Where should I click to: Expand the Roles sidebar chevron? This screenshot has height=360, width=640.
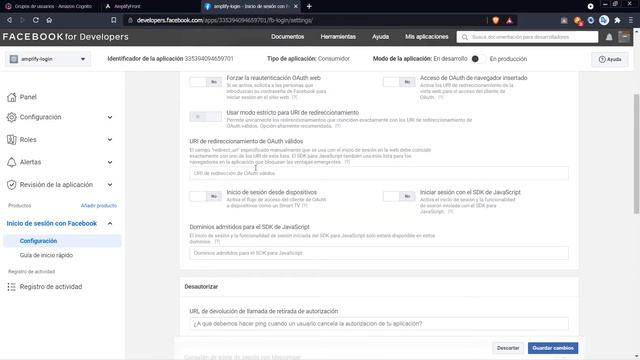[x=110, y=140]
